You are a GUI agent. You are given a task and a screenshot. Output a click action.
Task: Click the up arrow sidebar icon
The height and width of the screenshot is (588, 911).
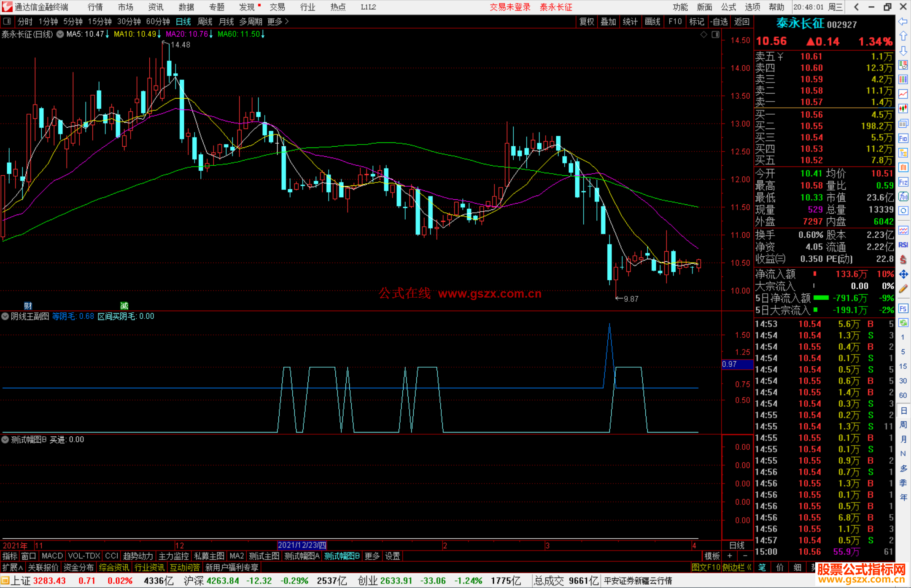903,36
